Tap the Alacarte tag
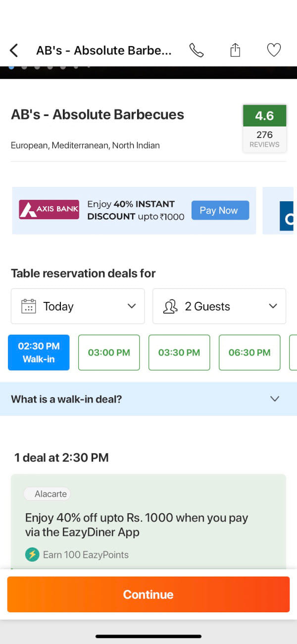The height and width of the screenshot is (644, 297). [48, 494]
